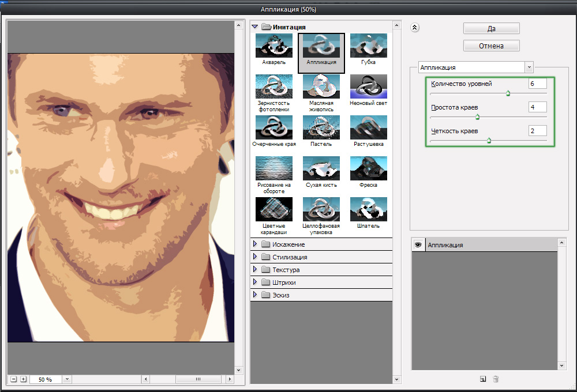Expand the Текстура filter folder
Screen dimensions: 577x392
click(255, 270)
